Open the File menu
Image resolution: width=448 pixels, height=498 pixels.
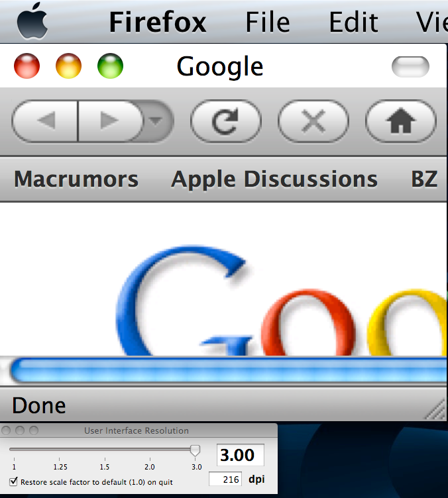tap(268, 22)
